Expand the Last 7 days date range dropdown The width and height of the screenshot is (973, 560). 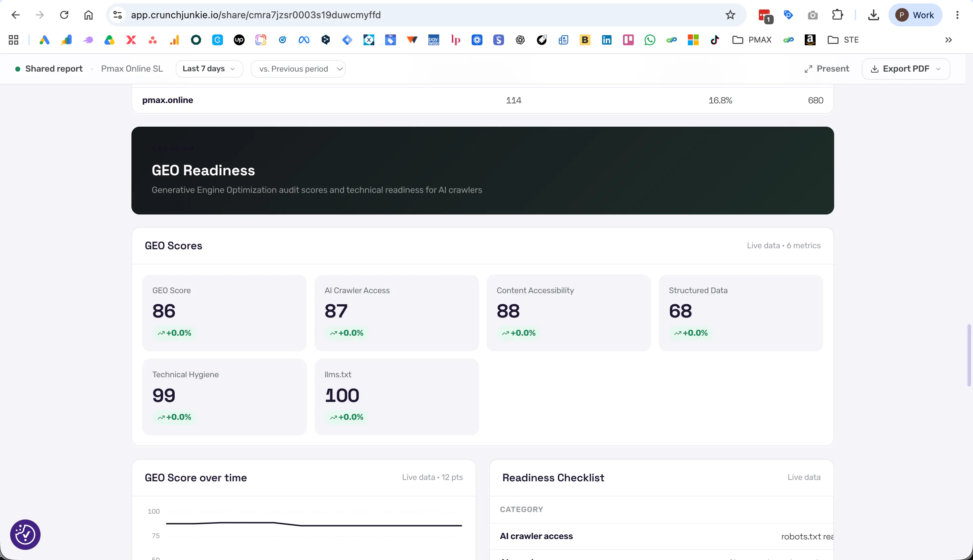coord(209,69)
